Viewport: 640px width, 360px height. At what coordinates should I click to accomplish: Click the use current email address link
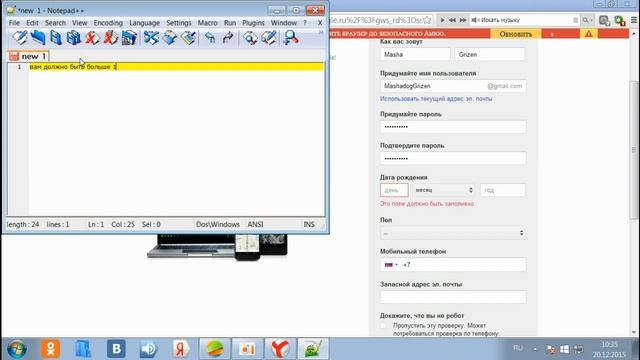coord(436,99)
